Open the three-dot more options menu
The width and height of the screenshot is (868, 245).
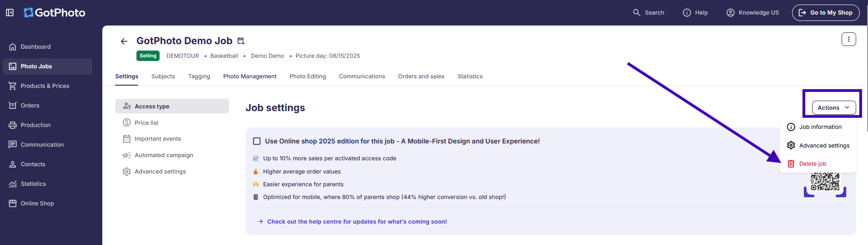[x=848, y=39]
